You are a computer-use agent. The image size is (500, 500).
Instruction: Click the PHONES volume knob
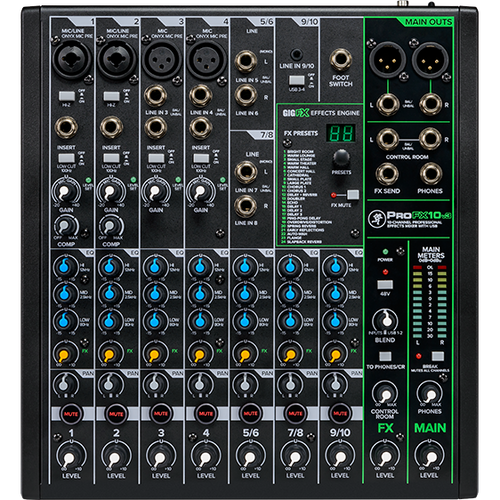click(430, 394)
